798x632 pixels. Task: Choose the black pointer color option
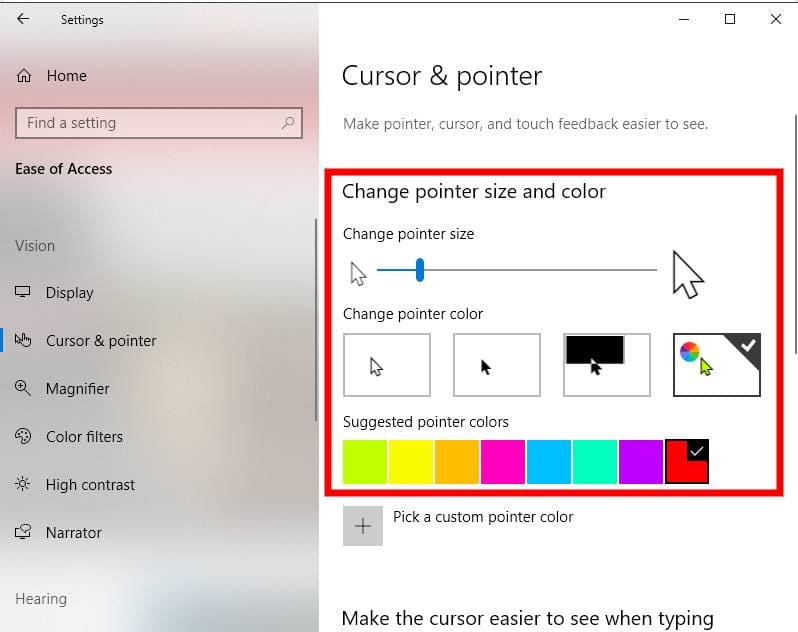click(x=497, y=365)
